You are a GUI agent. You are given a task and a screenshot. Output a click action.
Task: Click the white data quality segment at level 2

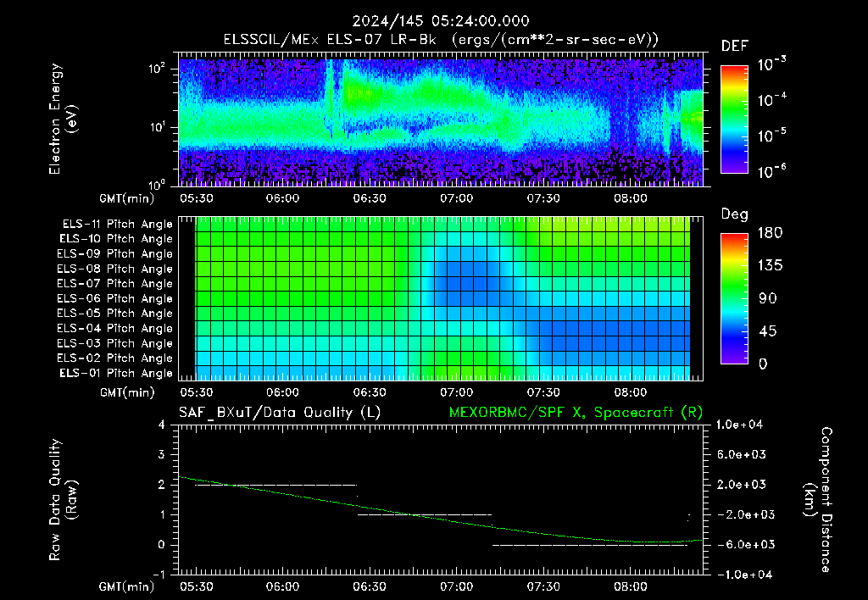click(x=276, y=485)
